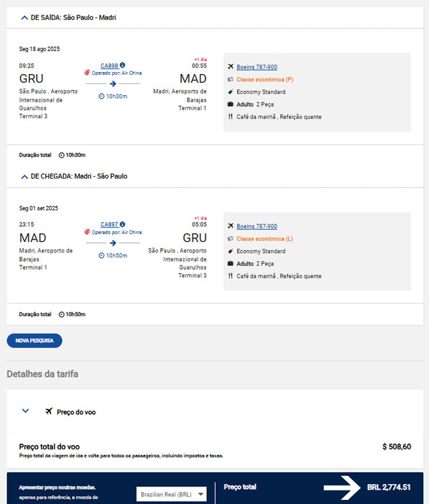Open return Boeing 787-900 aircraft link
This screenshot has height=504, width=429.
(257, 226)
